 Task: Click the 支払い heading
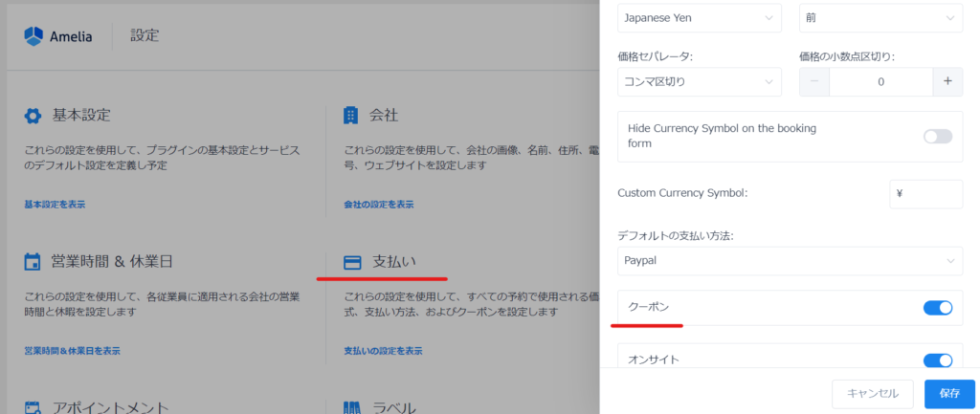(x=394, y=262)
